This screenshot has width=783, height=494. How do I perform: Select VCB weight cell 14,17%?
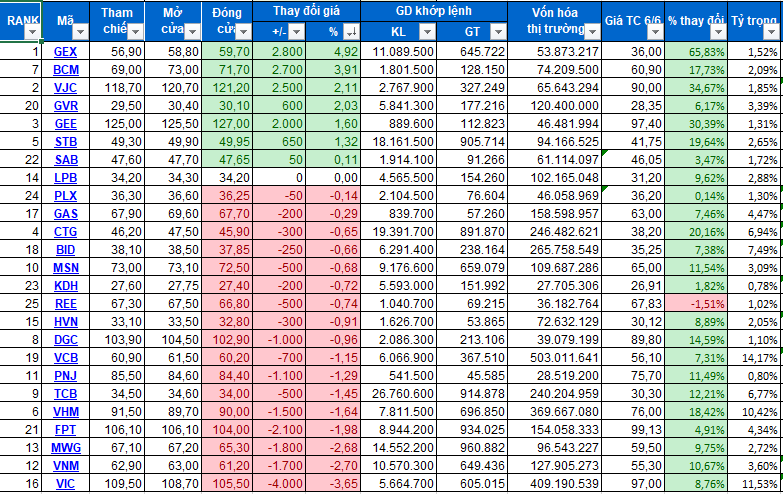[x=755, y=358]
